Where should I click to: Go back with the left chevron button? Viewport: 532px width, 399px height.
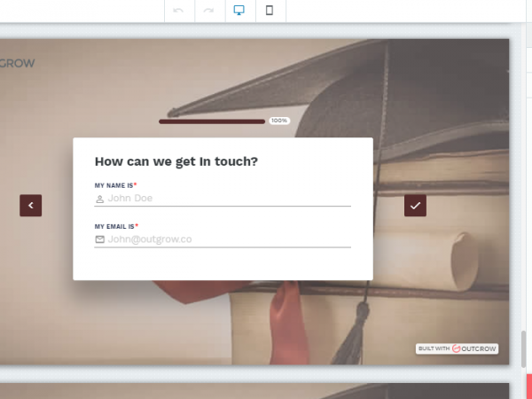point(31,205)
